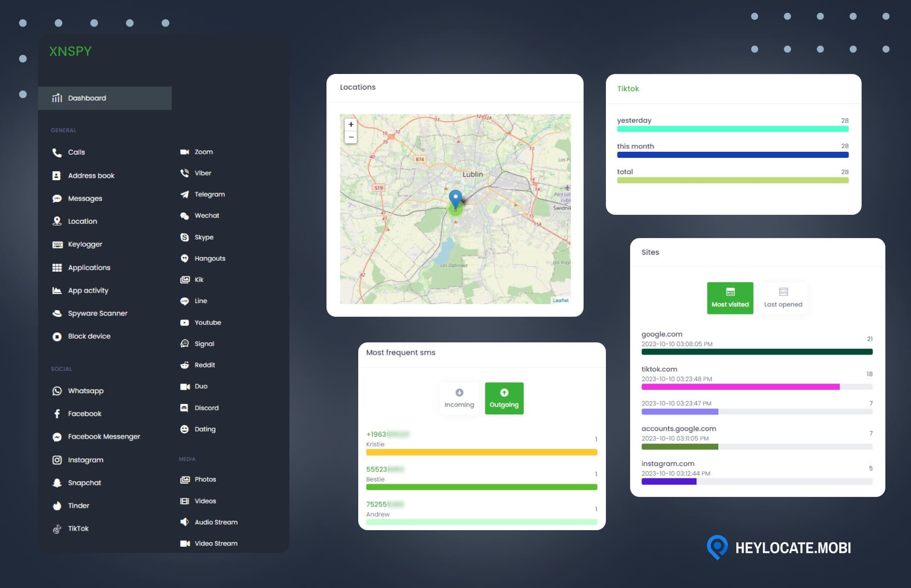Click the Tiktok total usage bar
Image resolution: width=911 pixels, height=588 pixels.
pos(733,180)
